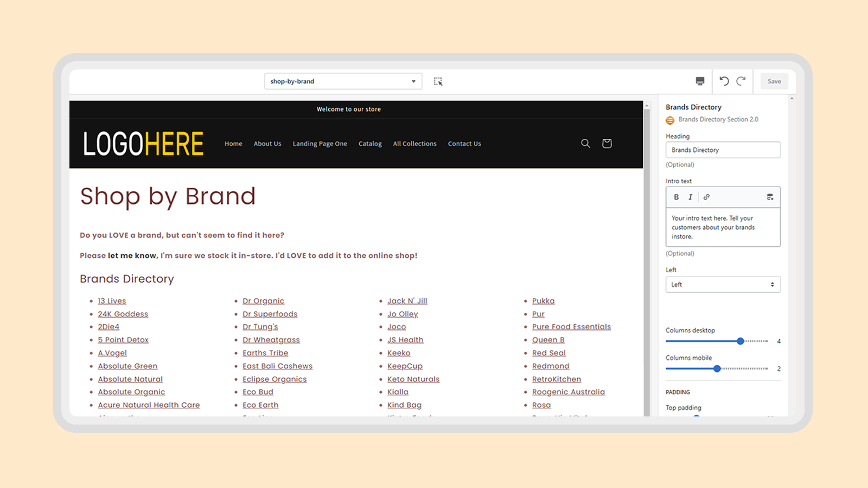The height and width of the screenshot is (488, 868).
Task: Insert link in Intro text editor
Action: tap(706, 197)
